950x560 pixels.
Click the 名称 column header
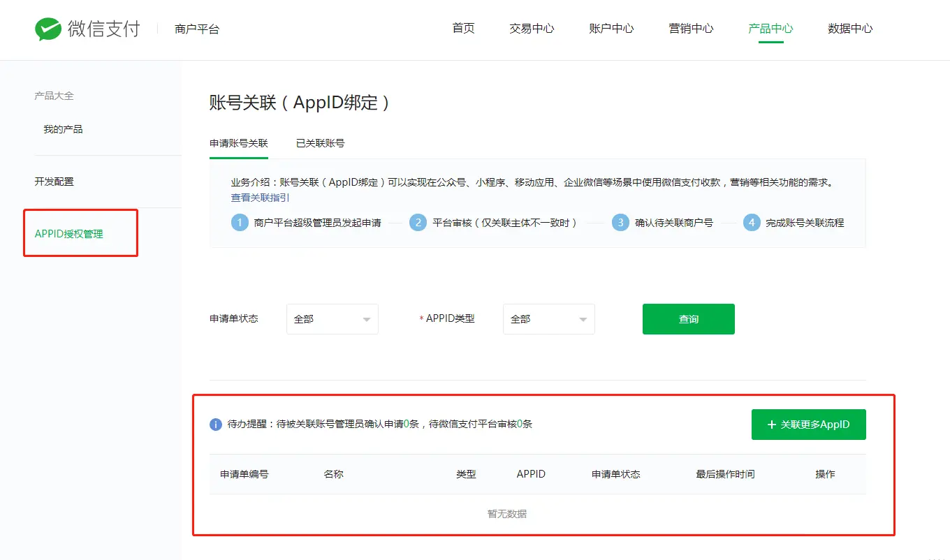334,474
